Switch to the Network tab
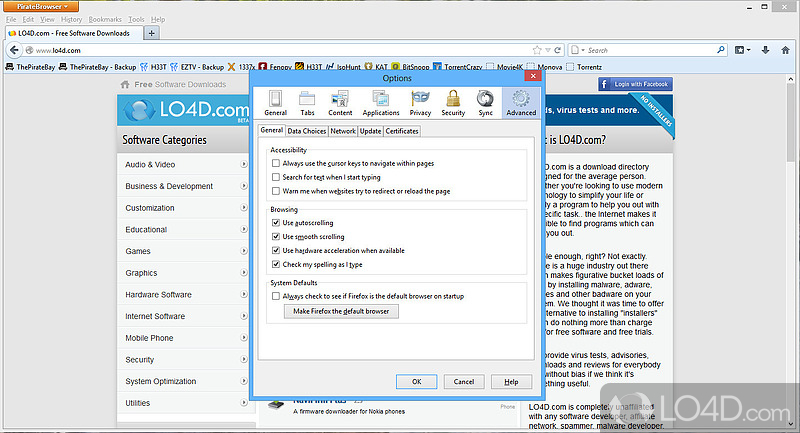Screen dimensions: 800x433 point(343,131)
